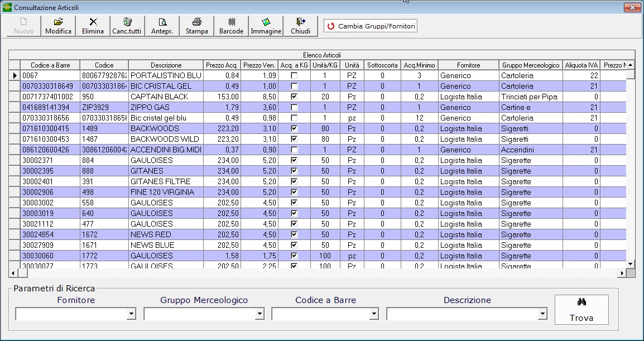
Task: Select row marker of 0067 row
Action: tap(15, 75)
